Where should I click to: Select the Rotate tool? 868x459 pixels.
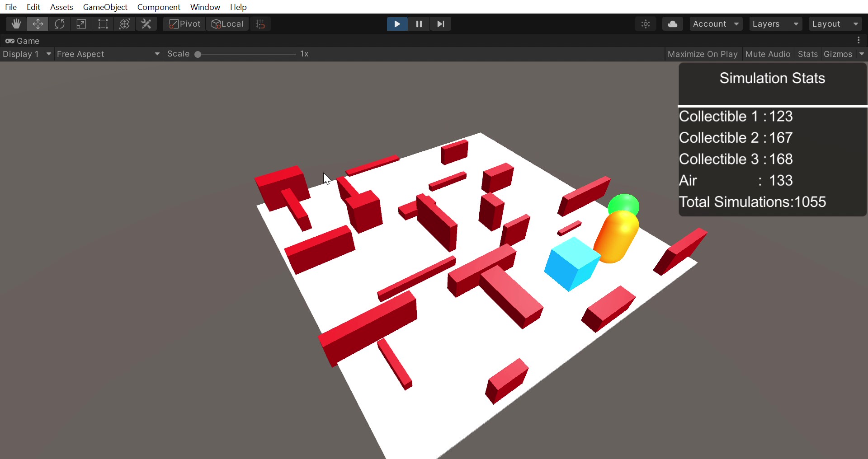(59, 23)
